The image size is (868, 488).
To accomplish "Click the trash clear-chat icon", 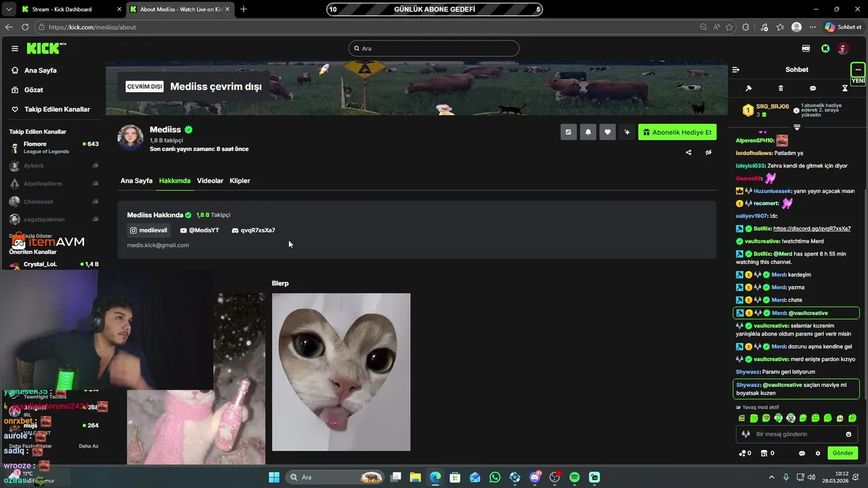I will tap(781, 88).
